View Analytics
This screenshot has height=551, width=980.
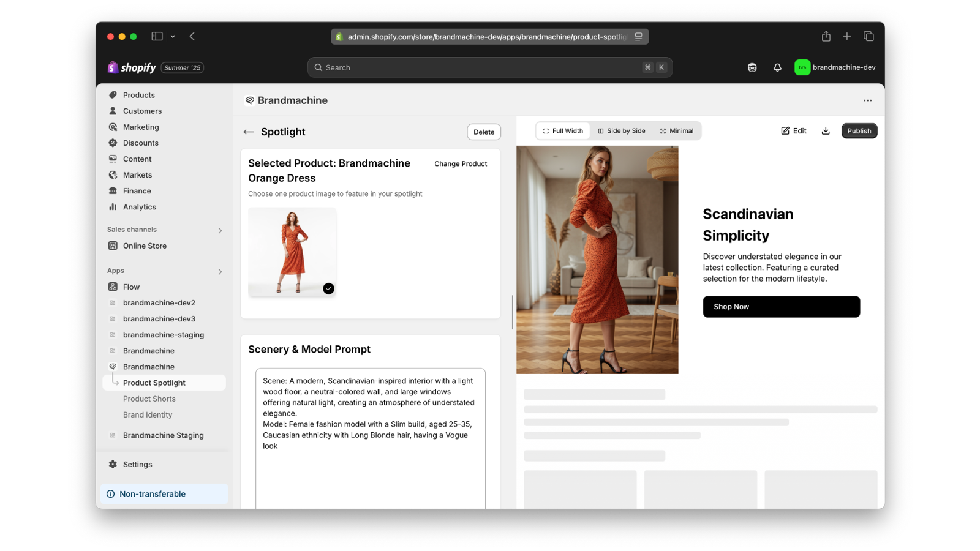point(139,207)
